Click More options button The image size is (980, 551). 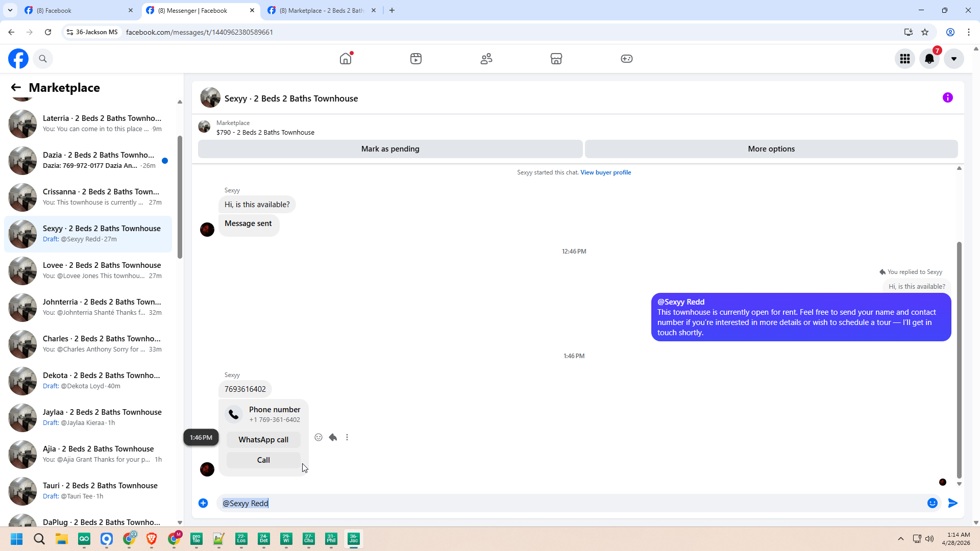coord(771,149)
